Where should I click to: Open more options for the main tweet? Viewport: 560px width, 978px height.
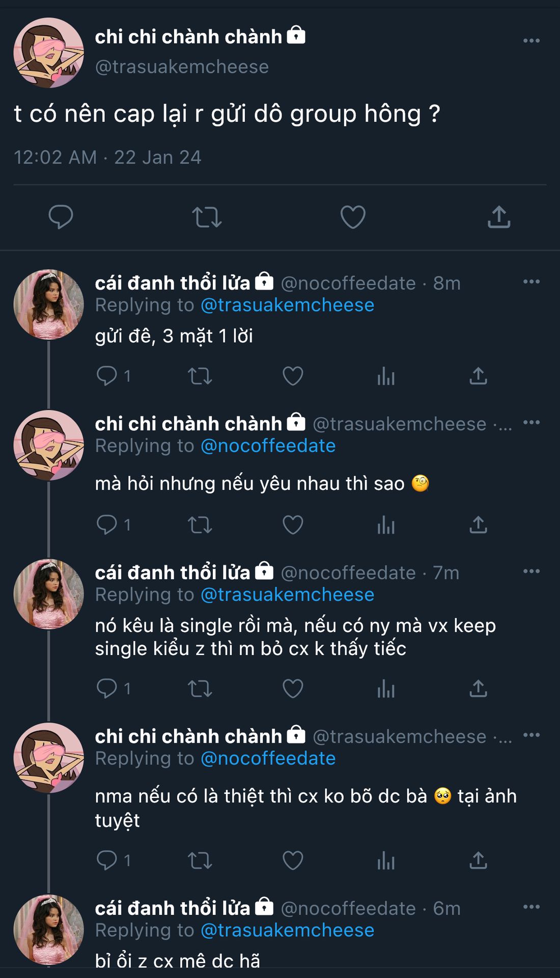[x=531, y=41]
